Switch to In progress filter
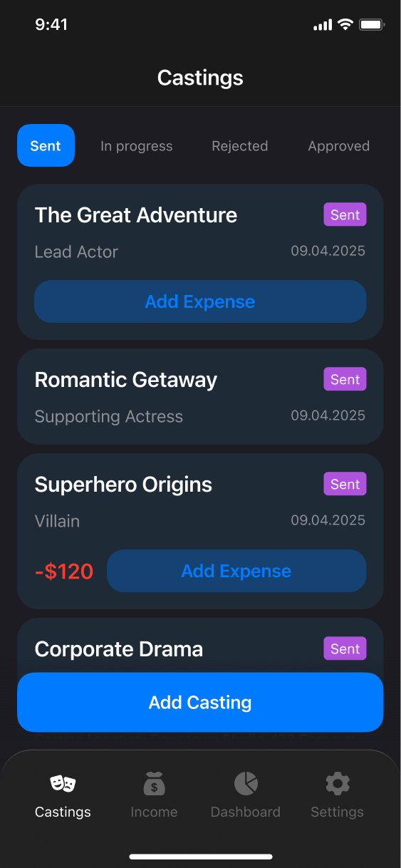Image resolution: width=401 pixels, height=868 pixels. coord(136,146)
